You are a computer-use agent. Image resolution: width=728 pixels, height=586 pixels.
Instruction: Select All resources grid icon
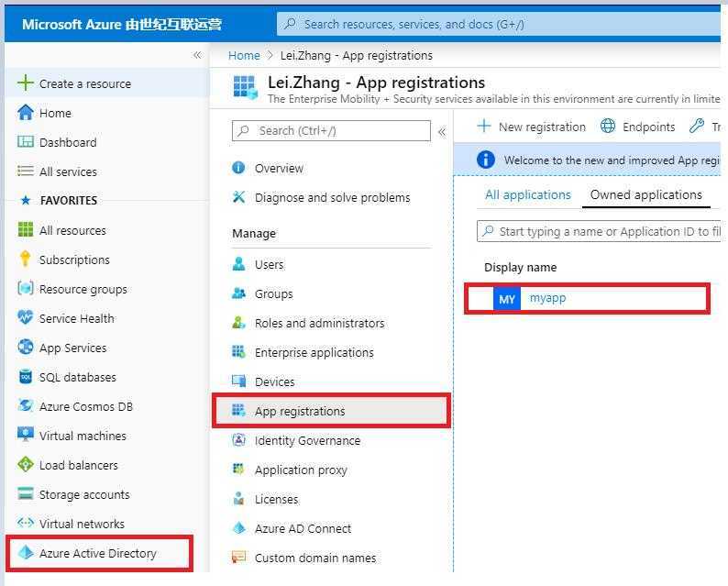point(25,229)
